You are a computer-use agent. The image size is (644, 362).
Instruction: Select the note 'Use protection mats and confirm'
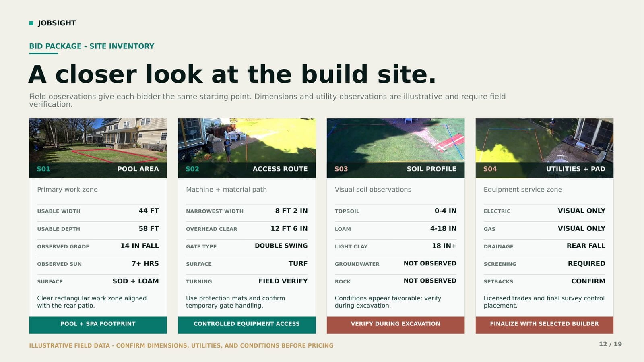[235, 298]
